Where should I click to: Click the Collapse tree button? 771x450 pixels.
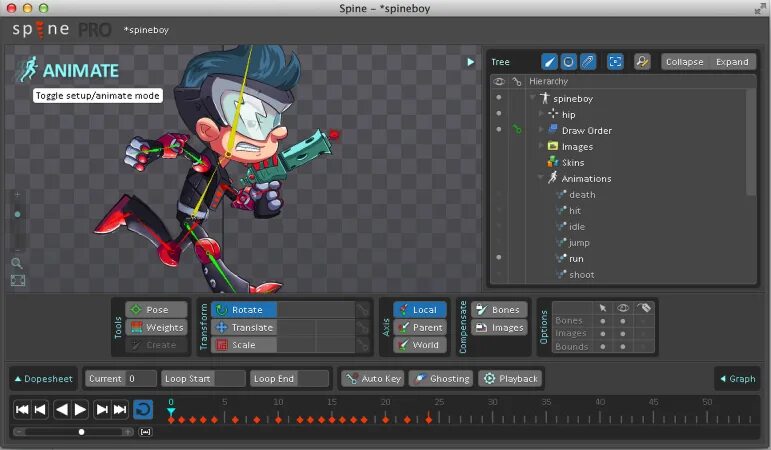point(684,62)
